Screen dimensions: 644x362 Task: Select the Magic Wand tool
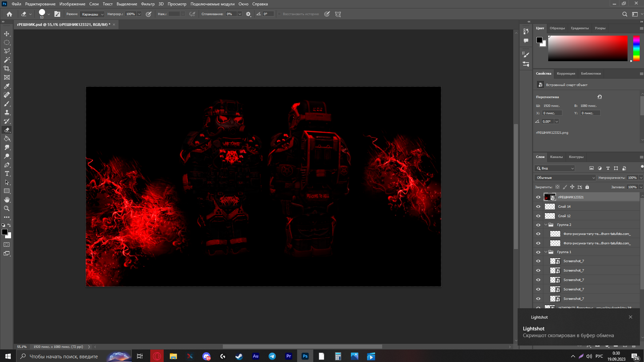pos(7,60)
